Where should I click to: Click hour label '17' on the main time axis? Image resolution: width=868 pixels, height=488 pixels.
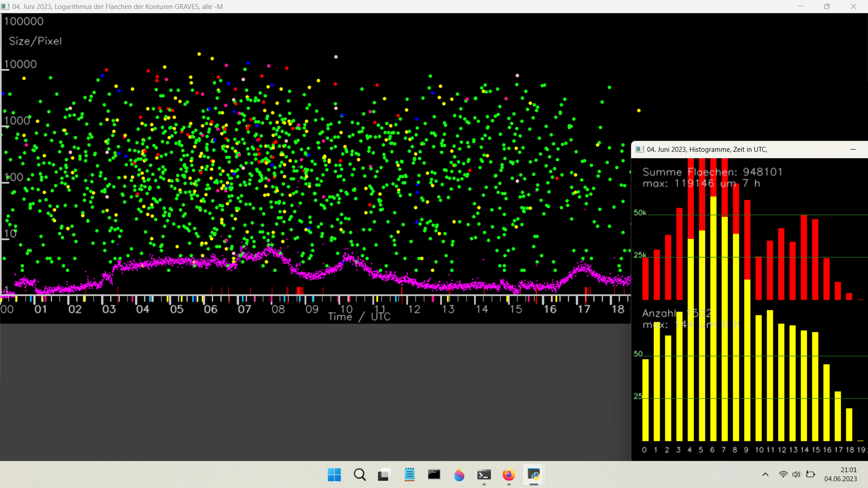pyautogui.click(x=584, y=310)
